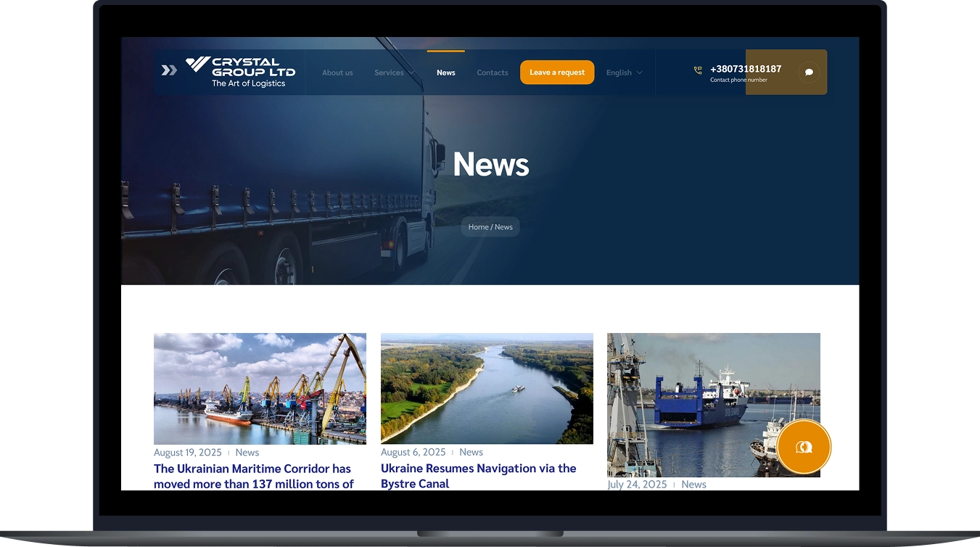
Task: Open the English language selector
Action: click(624, 73)
